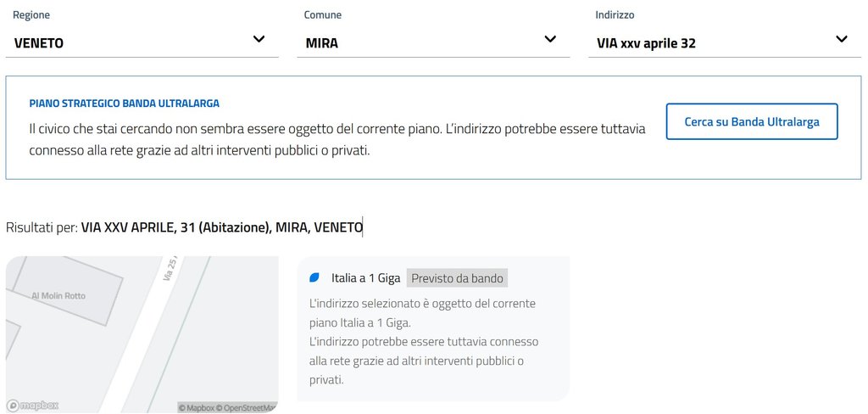868x414 pixels.
Task: Expand the Regione dropdown chevron
Action: [259, 39]
